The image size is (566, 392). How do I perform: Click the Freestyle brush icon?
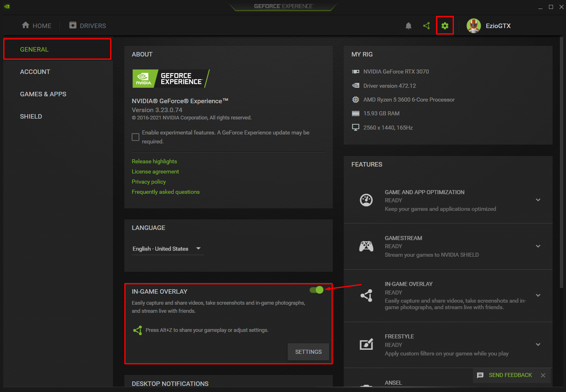pos(366,344)
